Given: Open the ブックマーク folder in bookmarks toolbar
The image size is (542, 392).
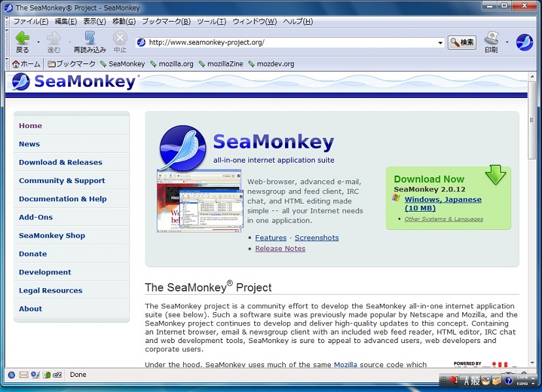Looking at the screenshot, I should point(71,64).
